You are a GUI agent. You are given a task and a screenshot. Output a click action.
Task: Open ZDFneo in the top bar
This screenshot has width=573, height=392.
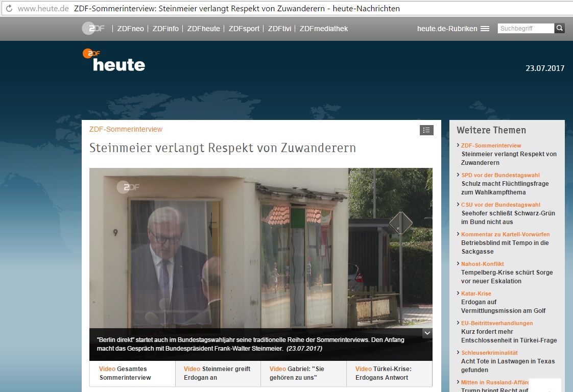130,29
